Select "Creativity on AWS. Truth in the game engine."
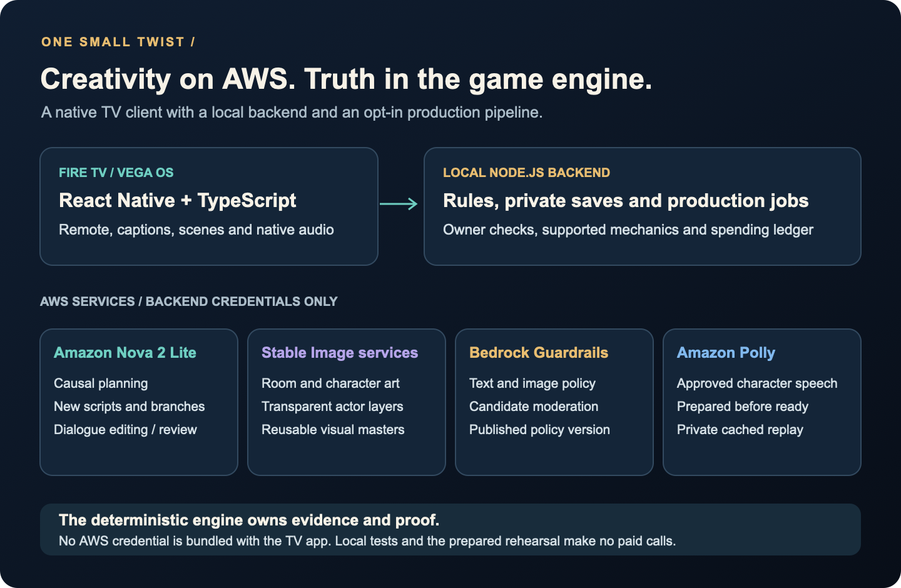 point(347,79)
